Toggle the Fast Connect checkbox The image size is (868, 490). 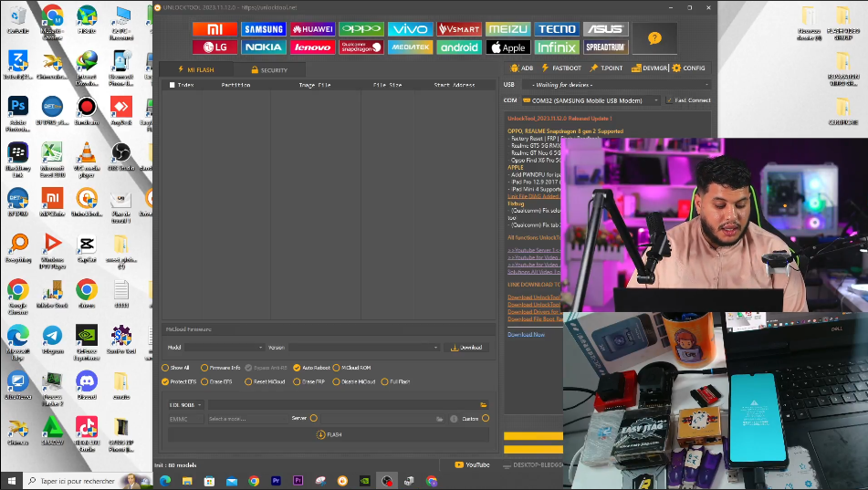(669, 100)
